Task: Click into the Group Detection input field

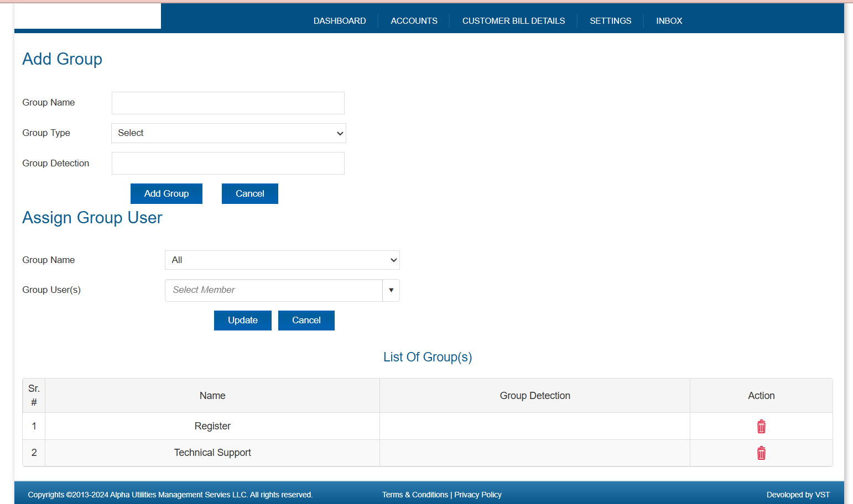Action: click(228, 164)
